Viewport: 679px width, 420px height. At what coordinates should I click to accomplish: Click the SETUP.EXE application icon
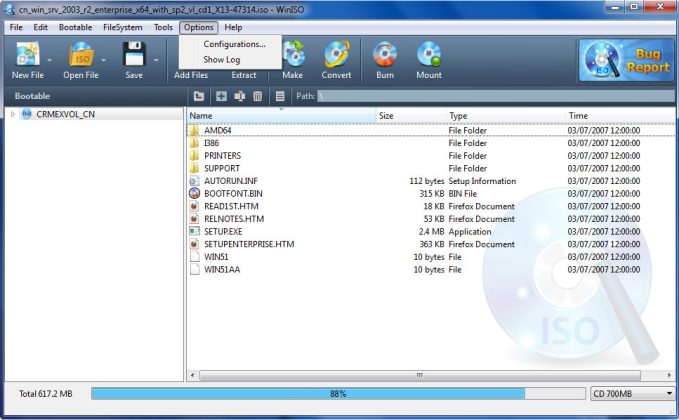[x=194, y=231]
